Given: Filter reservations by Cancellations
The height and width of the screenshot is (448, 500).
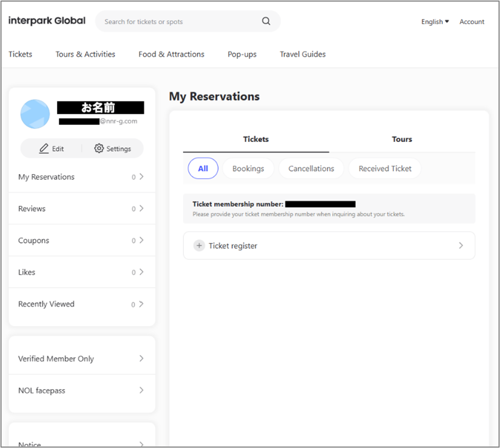Looking at the screenshot, I should click(311, 169).
